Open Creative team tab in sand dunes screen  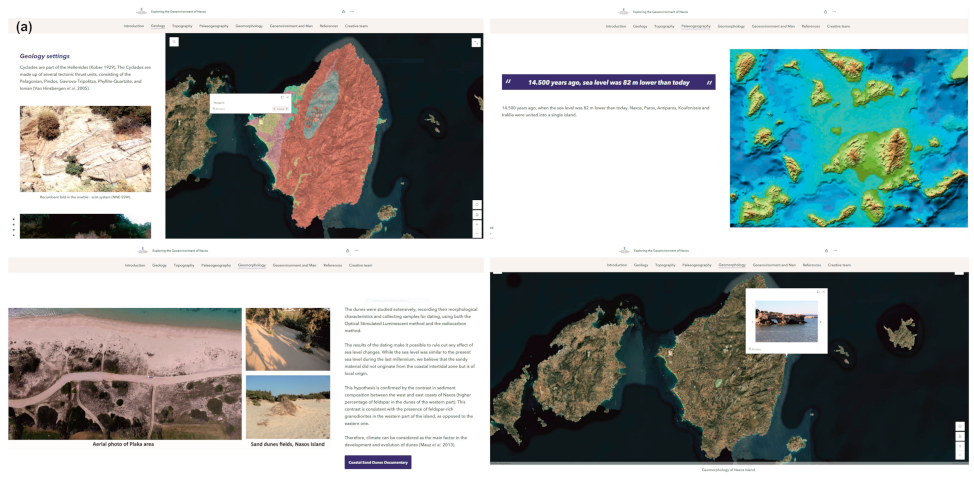360,265
